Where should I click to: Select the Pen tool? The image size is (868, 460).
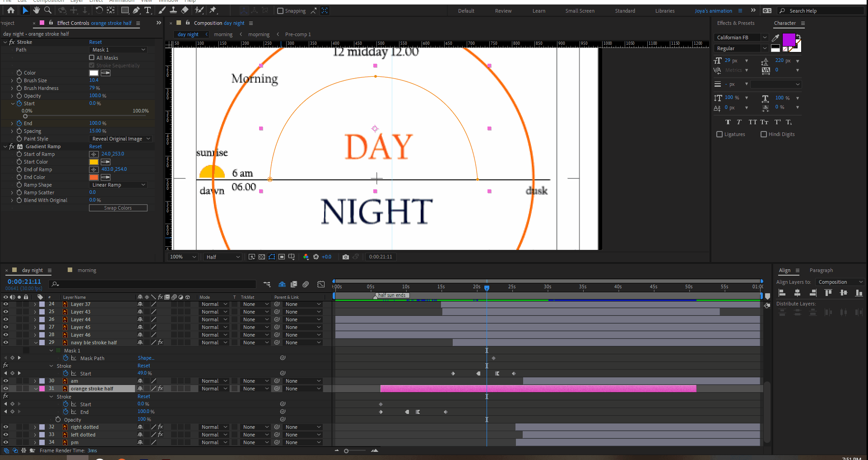pos(136,10)
